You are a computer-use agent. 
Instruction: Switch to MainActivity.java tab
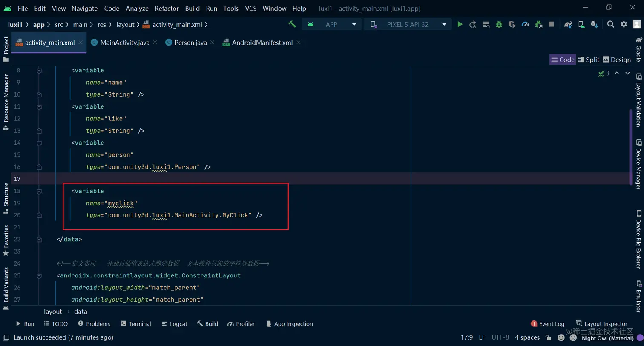point(124,43)
